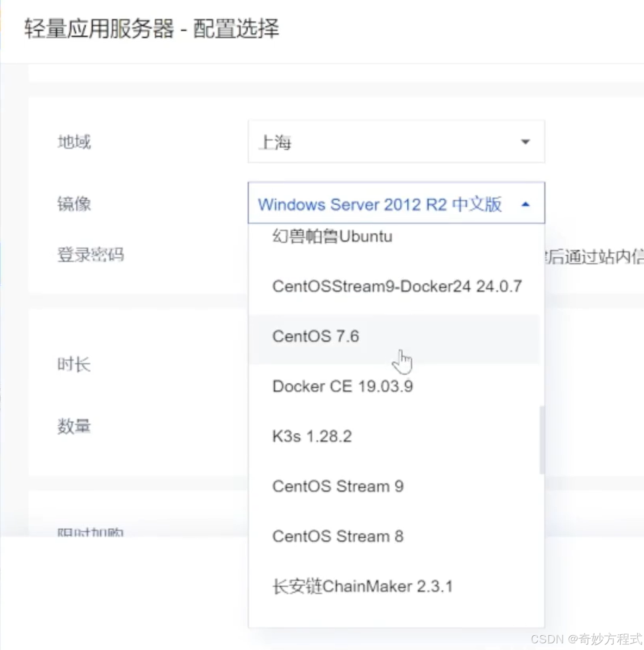This screenshot has width=644, height=650.
Task: Click the 数量 label
Action: coord(74,426)
